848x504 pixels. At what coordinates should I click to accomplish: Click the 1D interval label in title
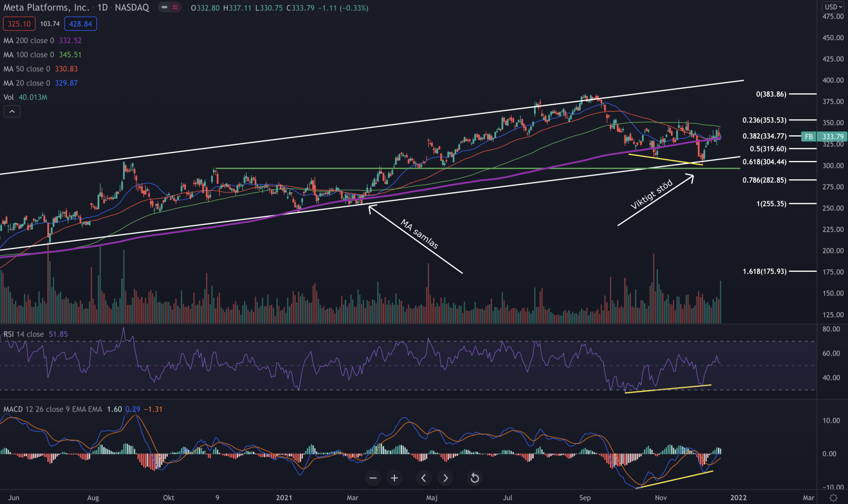[102, 7]
